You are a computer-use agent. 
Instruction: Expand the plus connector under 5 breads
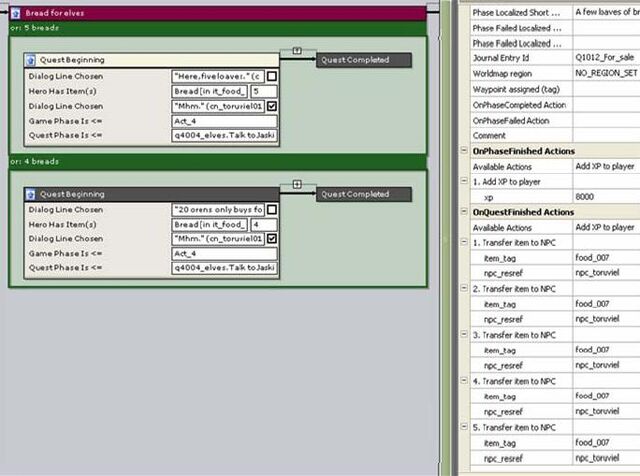pos(297,51)
